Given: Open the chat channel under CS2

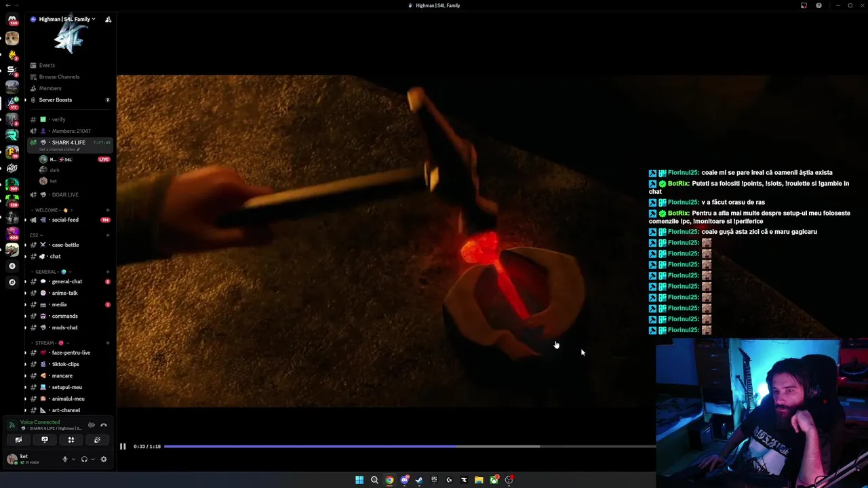Looking at the screenshot, I should pos(56,256).
